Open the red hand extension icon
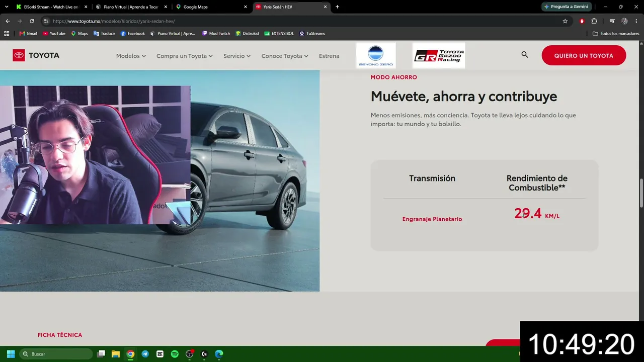Image resolution: width=644 pixels, height=362 pixels. (582, 21)
